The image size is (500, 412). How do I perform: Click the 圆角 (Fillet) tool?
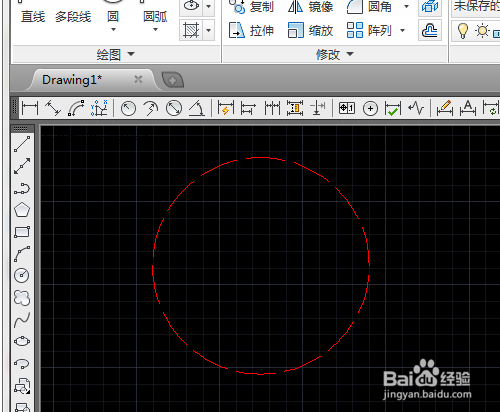369,7
